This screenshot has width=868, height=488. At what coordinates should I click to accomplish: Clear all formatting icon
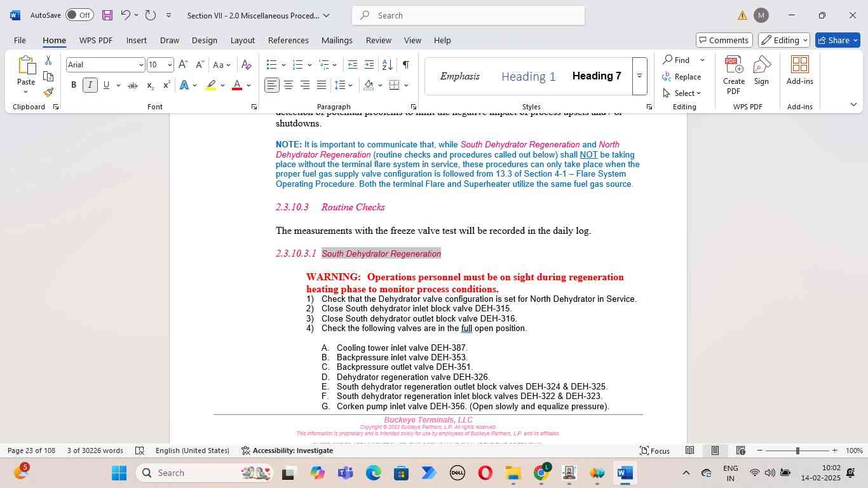coord(247,65)
